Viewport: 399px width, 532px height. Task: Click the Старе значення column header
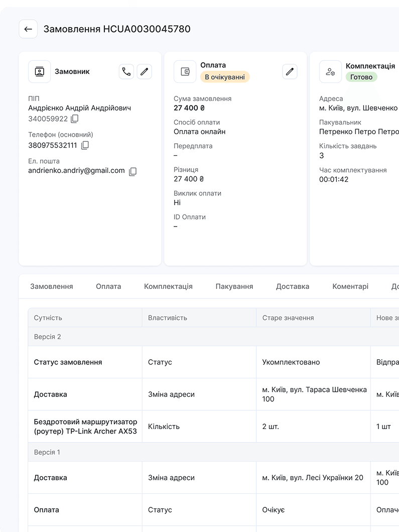coord(313,318)
